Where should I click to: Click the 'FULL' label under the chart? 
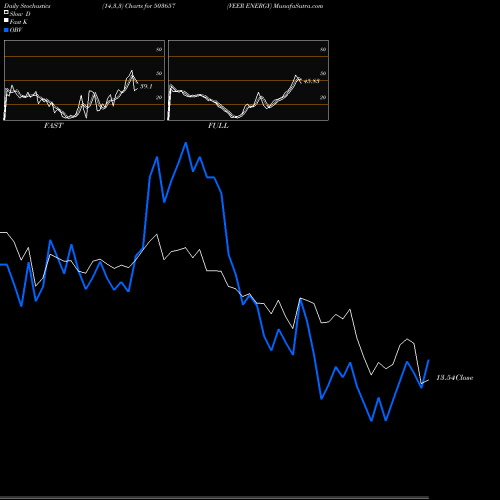[218, 126]
